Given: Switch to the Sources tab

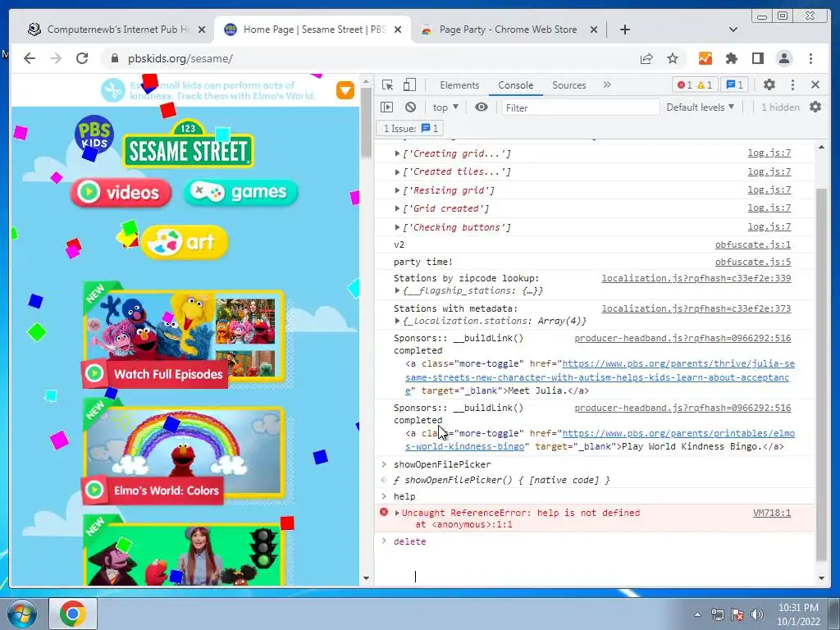Looking at the screenshot, I should 569,85.
